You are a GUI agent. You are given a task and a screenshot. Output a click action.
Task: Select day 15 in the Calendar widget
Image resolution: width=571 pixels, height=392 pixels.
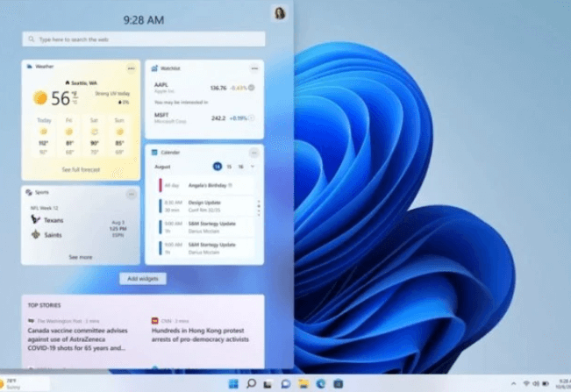pos(229,167)
